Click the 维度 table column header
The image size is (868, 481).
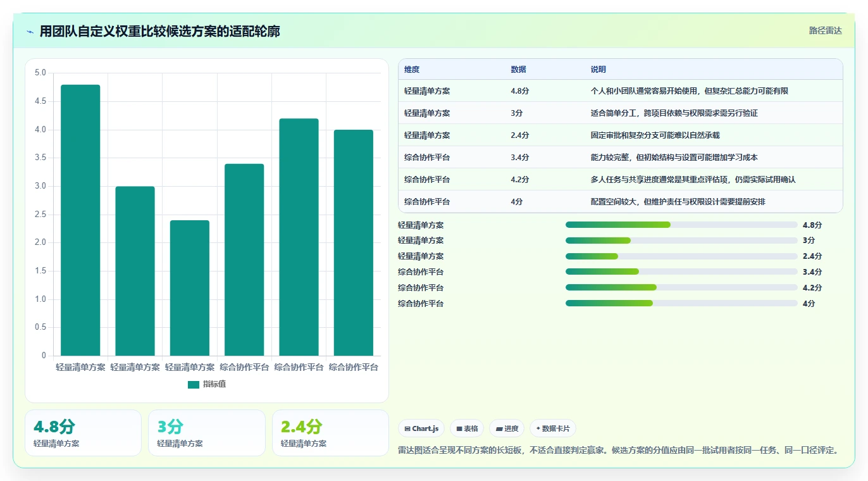tap(412, 70)
